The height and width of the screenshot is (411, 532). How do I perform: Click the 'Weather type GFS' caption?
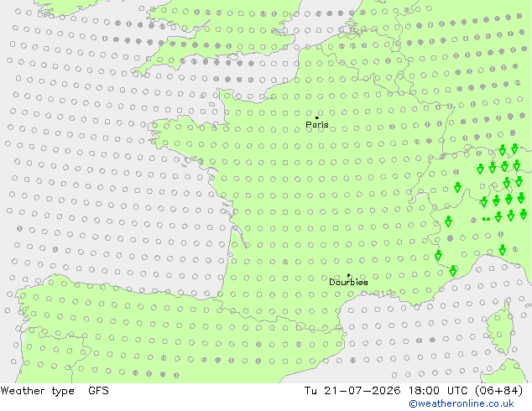tap(55, 391)
